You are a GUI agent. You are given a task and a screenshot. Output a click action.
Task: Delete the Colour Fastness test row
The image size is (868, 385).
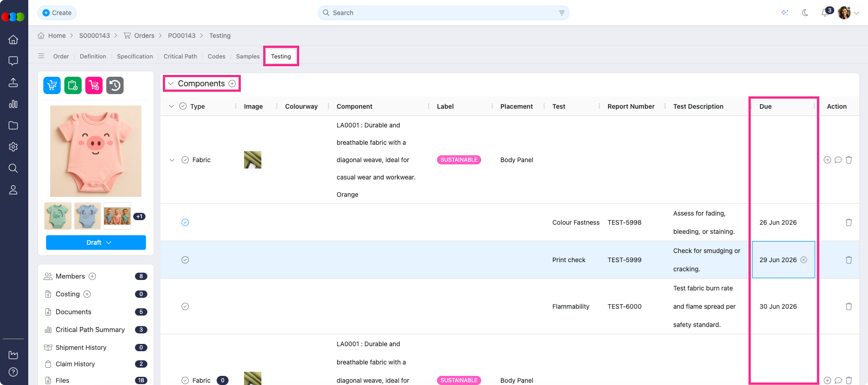pos(849,222)
